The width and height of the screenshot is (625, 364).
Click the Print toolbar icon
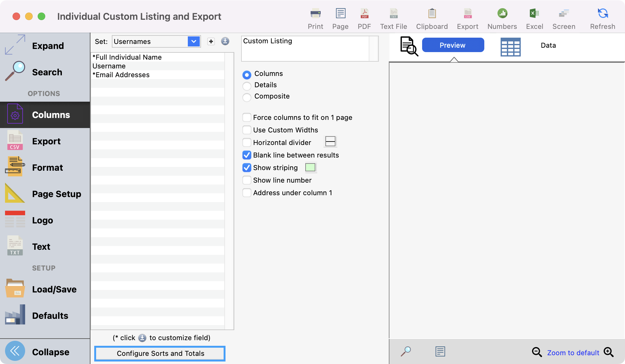tap(315, 14)
